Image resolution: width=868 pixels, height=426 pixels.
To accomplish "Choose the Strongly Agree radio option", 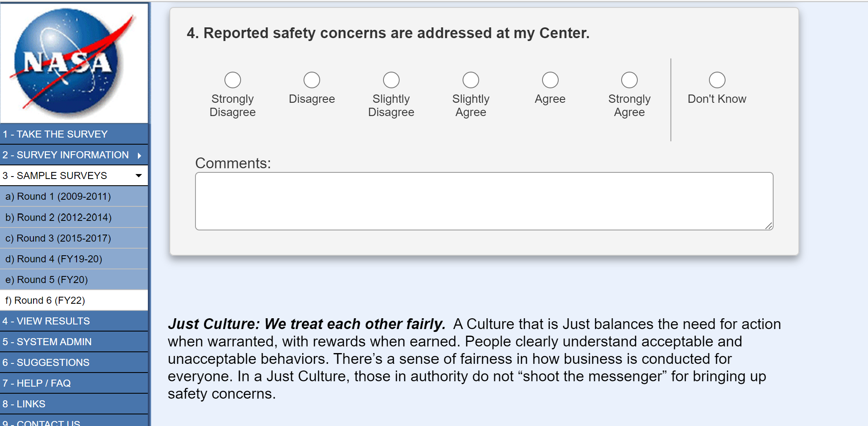I will coord(629,80).
